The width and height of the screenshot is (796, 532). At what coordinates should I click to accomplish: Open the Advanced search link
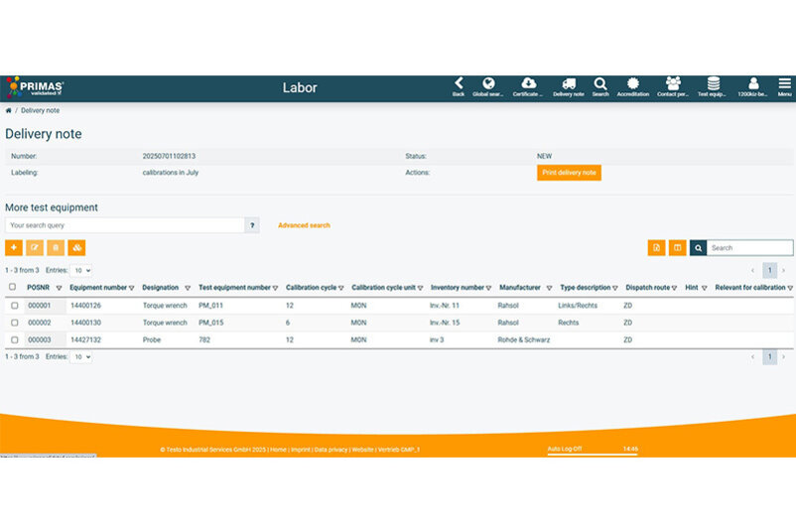tap(304, 225)
